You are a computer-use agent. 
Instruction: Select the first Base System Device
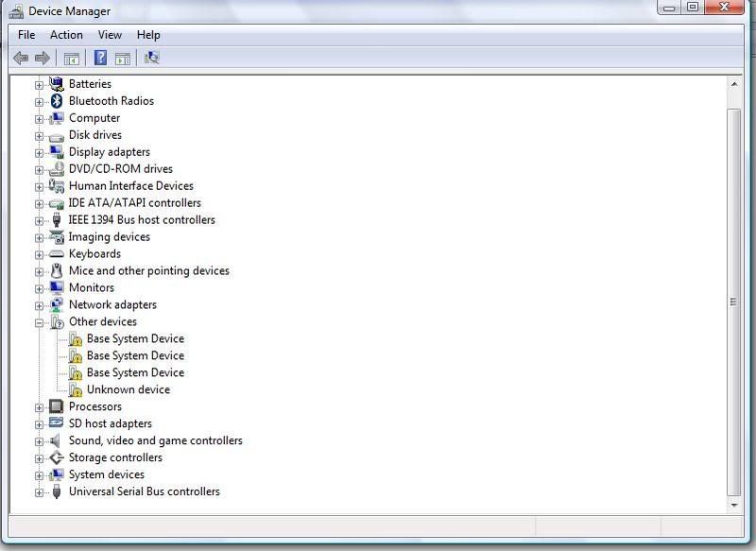click(135, 338)
